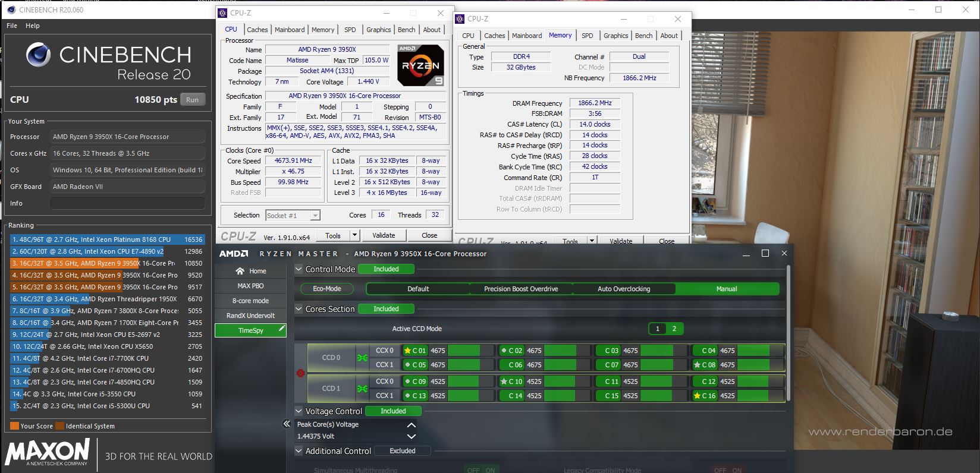980x473 pixels.
Task: Select Active CCD Mode 2
Action: click(674, 329)
